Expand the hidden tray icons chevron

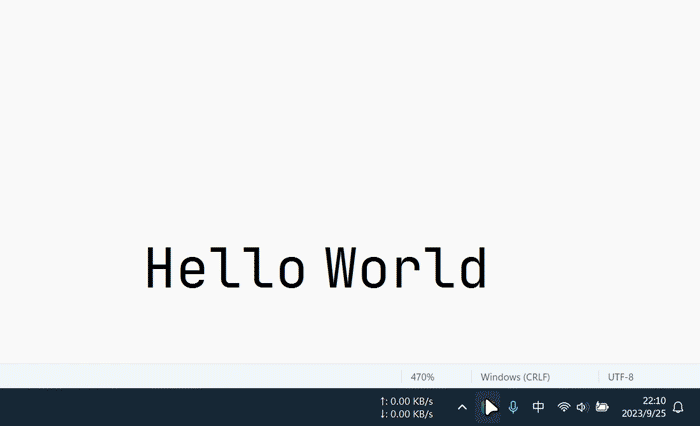[x=462, y=407]
